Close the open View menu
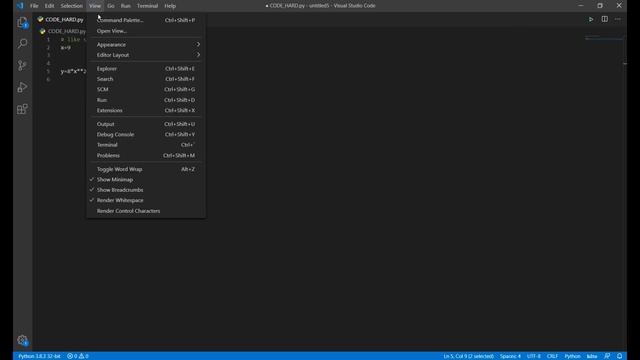The image size is (640, 360). point(95,6)
